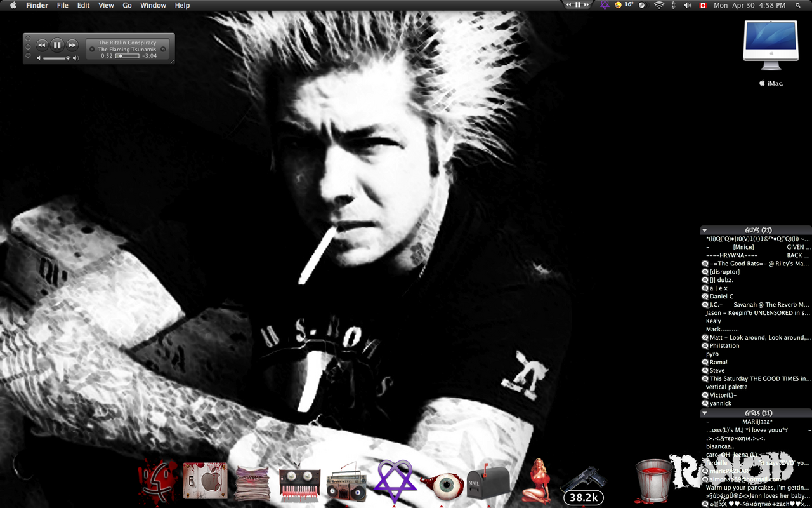Screen dimensions: 812x508
Task: Select the [disruptor] contact
Action: pos(756,272)
